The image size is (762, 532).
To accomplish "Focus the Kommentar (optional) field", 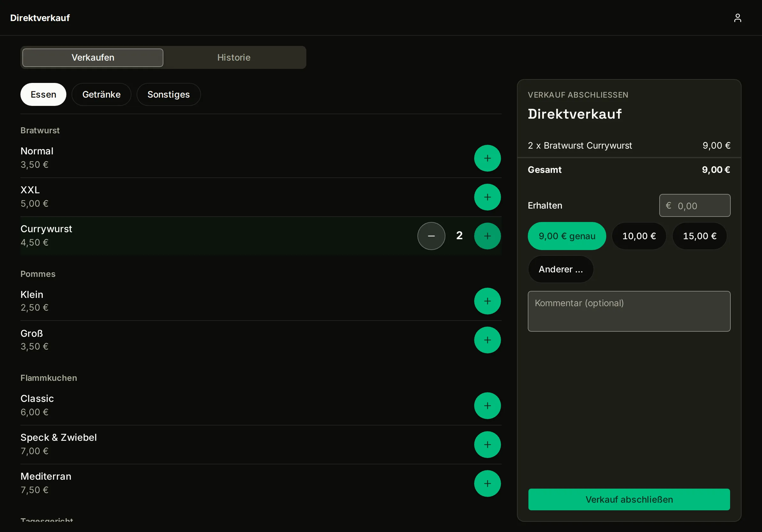I will (x=629, y=311).
